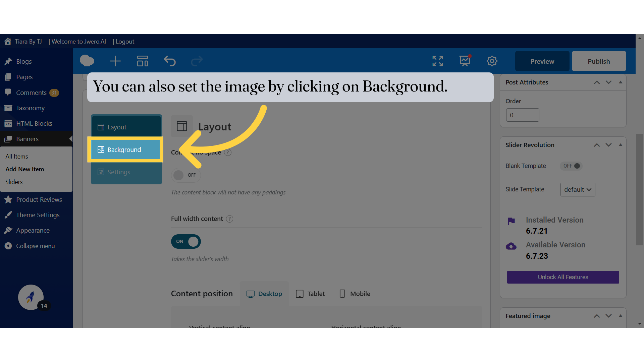Toggle the Full width content ON switch
This screenshot has height=362, width=644.
(185, 241)
